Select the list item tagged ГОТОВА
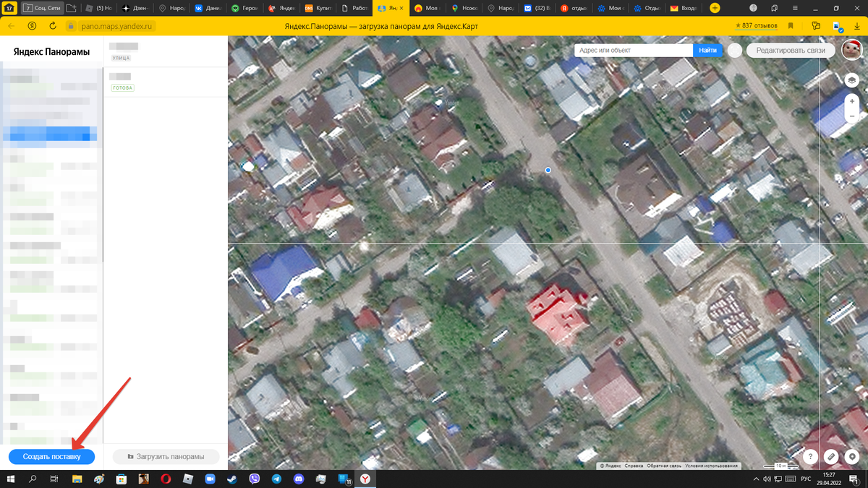Viewport: 868px width, 488px height. [x=166, y=82]
